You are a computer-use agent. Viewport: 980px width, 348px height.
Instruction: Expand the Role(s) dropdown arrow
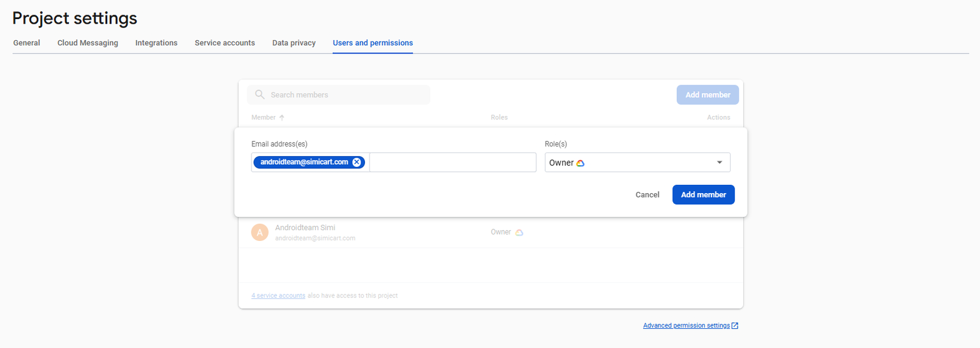click(x=720, y=163)
